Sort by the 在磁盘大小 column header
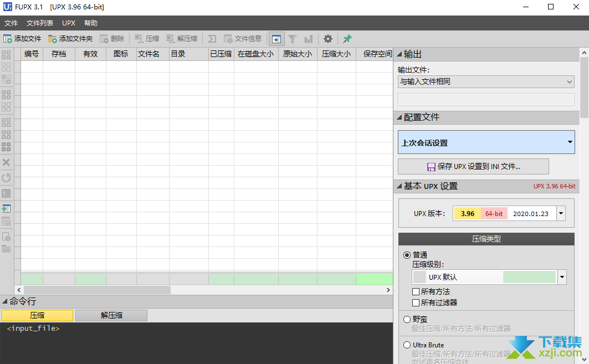Viewport: 589px width, 364px height. pyautogui.click(x=256, y=54)
